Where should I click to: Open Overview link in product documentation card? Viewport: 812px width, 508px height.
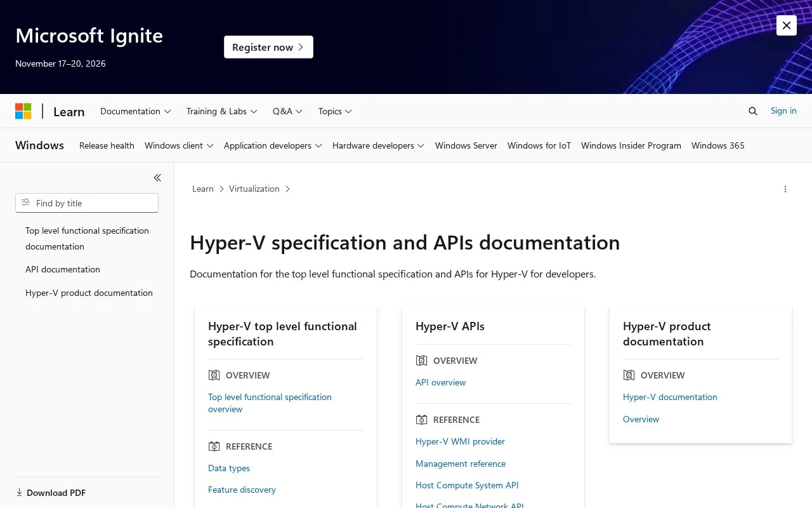[641, 419]
